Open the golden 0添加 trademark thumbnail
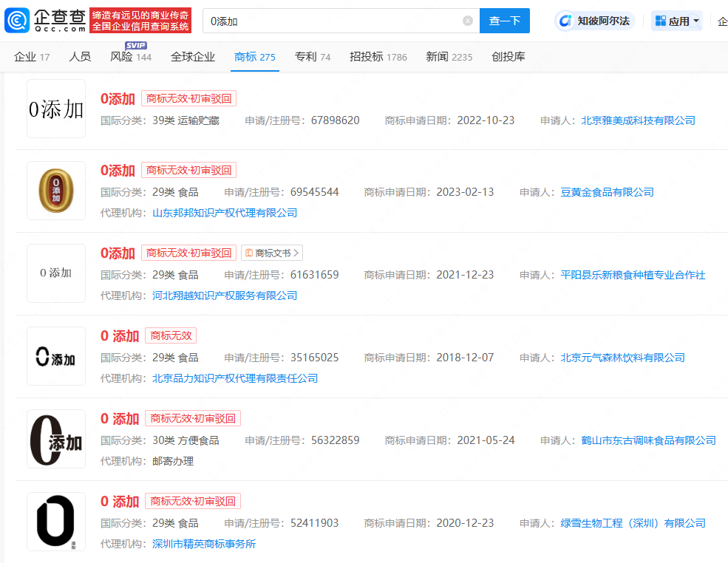Screen dimensions: 728x563 pyautogui.click(x=56, y=191)
